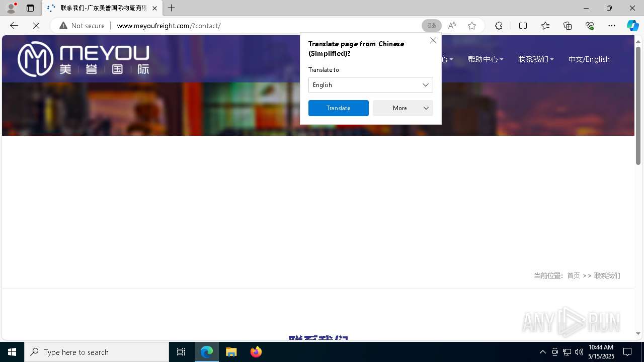
Task: Close the 联系我们 browser tab
Action: click(154, 8)
